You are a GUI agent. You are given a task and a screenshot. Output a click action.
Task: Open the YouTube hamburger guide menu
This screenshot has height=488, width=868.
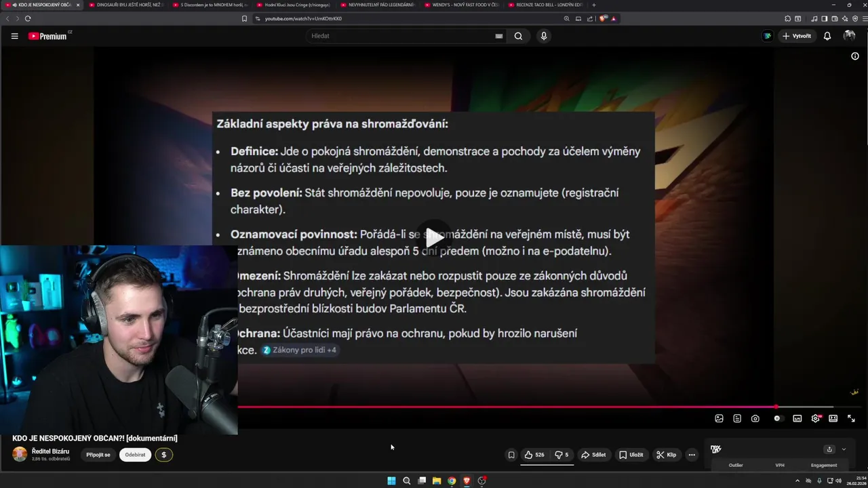coord(14,36)
